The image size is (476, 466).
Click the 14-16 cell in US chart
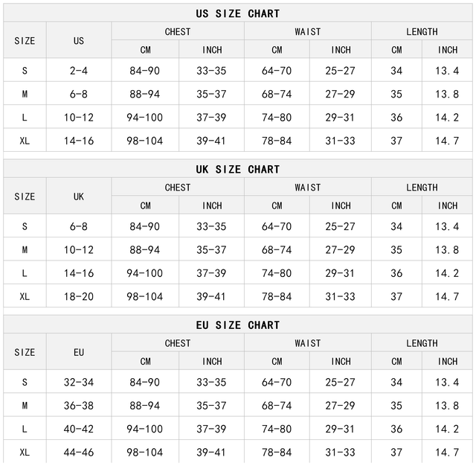click(x=79, y=141)
